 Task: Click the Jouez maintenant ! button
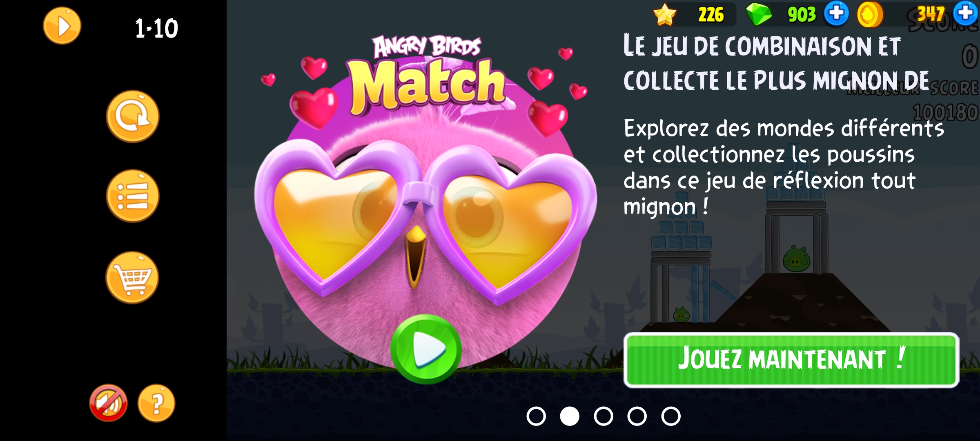791,360
